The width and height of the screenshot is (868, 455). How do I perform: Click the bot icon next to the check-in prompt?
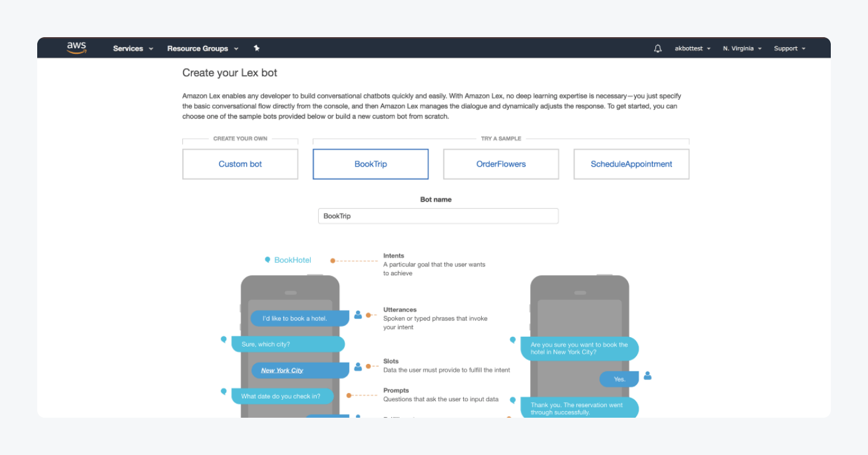tap(224, 391)
